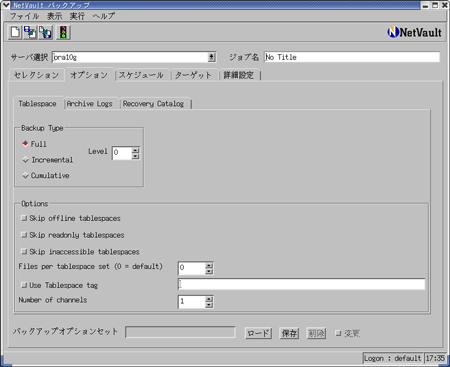This screenshot has width=450, height=367.
Task: Decrease the Level value
Action: 135,156
